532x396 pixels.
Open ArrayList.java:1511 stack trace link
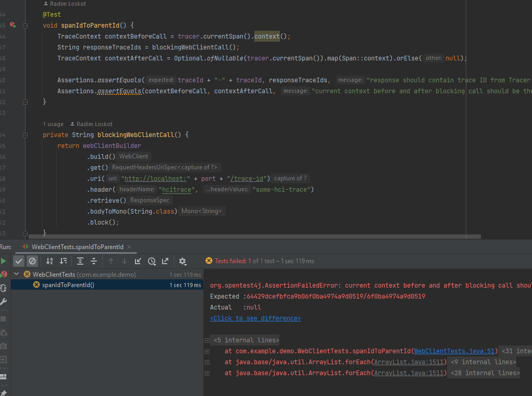click(409, 362)
